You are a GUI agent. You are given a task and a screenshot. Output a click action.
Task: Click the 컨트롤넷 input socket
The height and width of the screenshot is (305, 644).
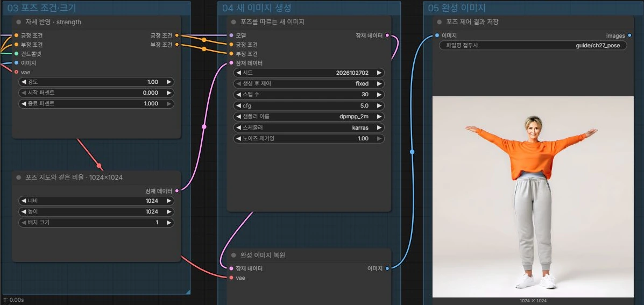coord(17,54)
